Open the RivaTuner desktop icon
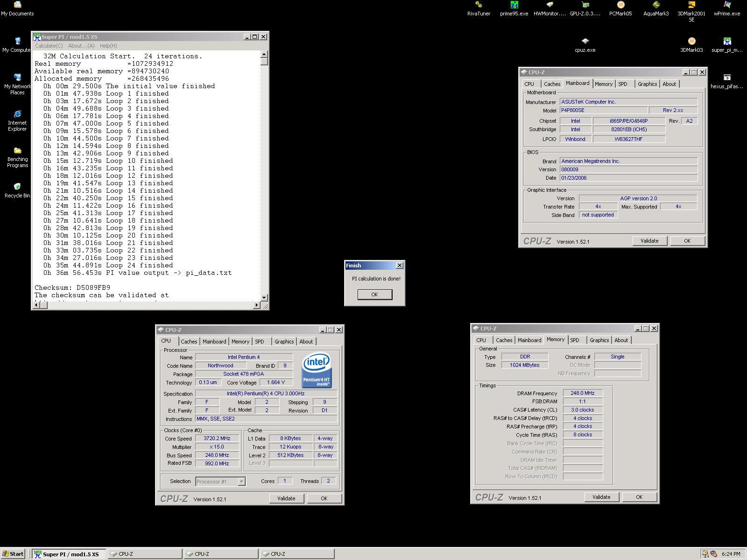 [479, 8]
